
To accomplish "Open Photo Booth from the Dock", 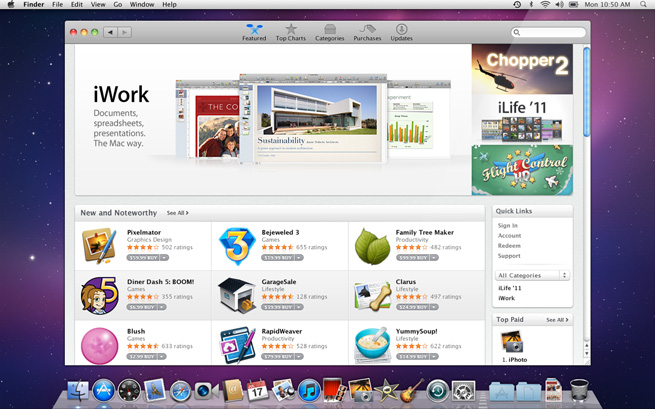I will pyautogui.click(x=335, y=390).
